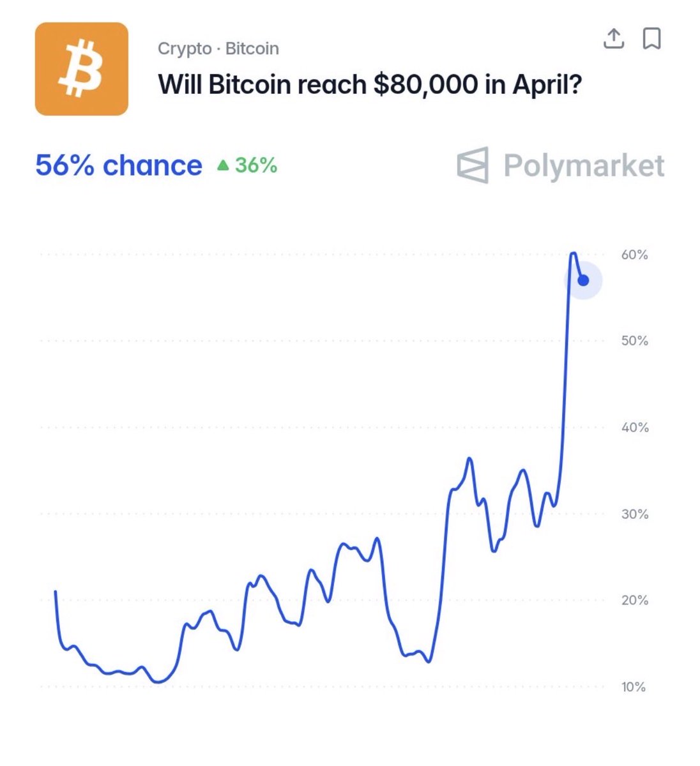Click the Polymarket wordmark text

tap(584, 165)
